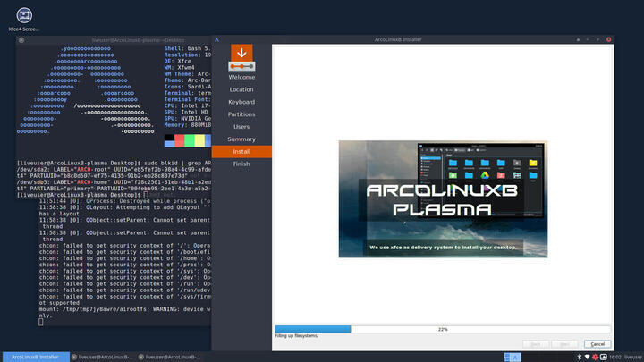This screenshot has width=644, height=362.
Task: Click the keep-on-top pin button in installer title bar
Action: (578, 40)
